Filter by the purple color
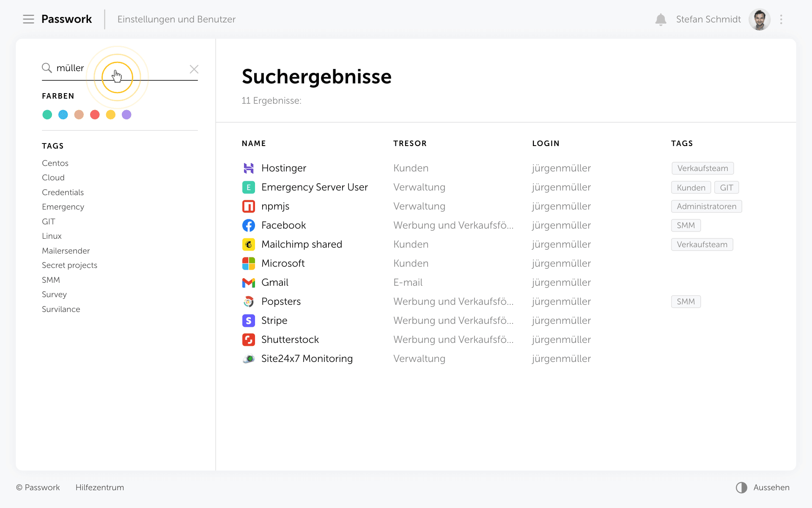Screen dimensions: 812x508 (x=126, y=115)
